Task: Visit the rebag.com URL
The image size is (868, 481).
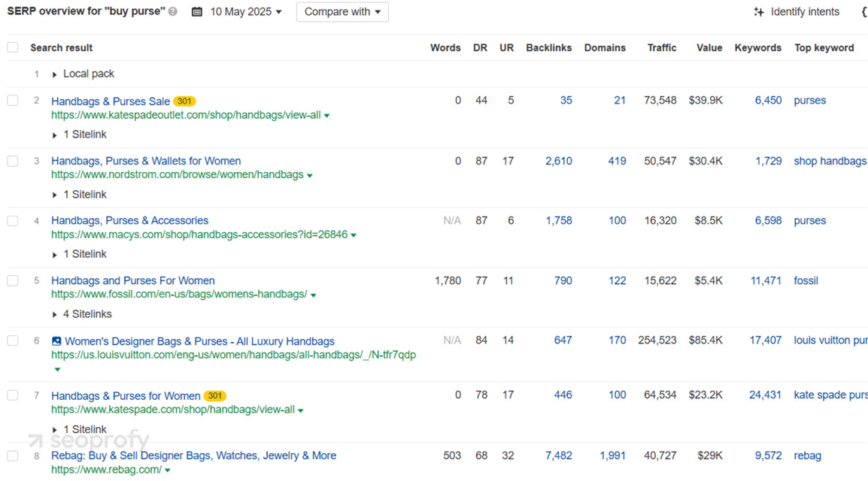Action: tap(106, 470)
